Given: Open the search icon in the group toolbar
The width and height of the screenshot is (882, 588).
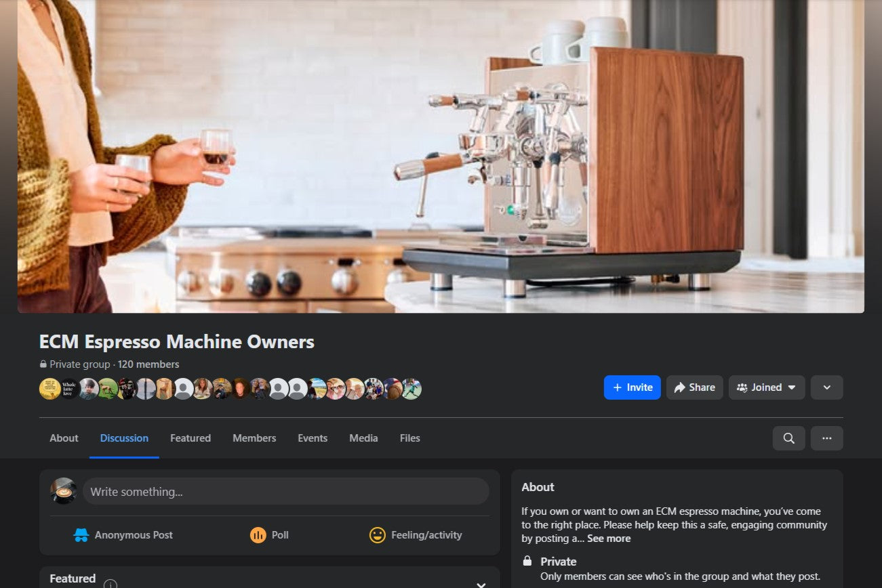Looking at the screenshot, I should [788, 438].
